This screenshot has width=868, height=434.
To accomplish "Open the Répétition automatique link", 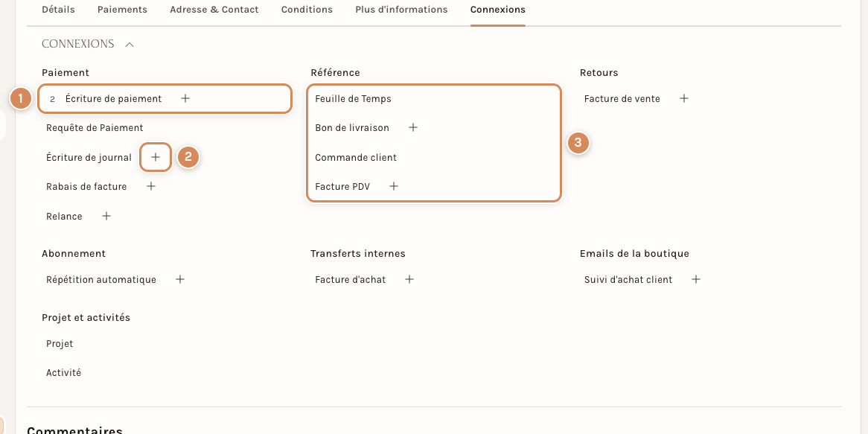I will (101, 280).
